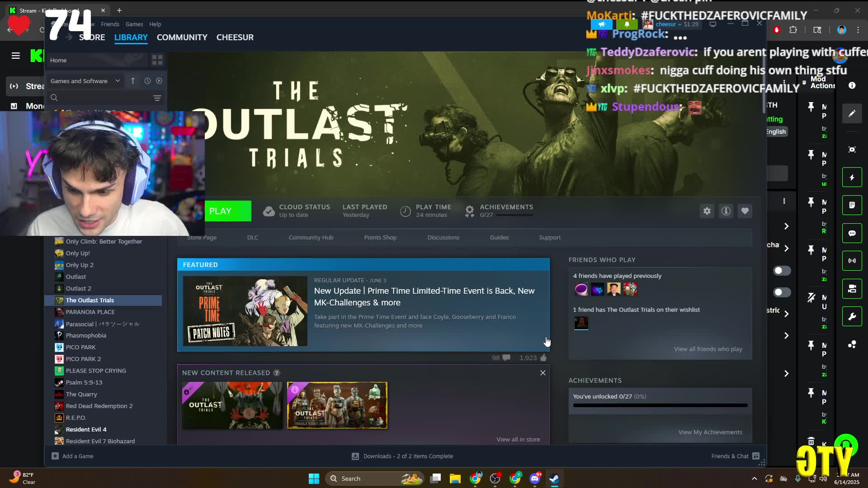Click the screenshot capture icon in Kick sidebar
This screenshot has width=868, height=488.
(852, 150)
